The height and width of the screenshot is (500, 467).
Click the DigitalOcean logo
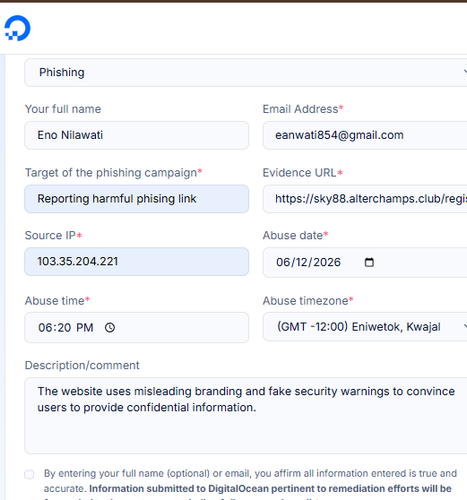click(18, 28)
